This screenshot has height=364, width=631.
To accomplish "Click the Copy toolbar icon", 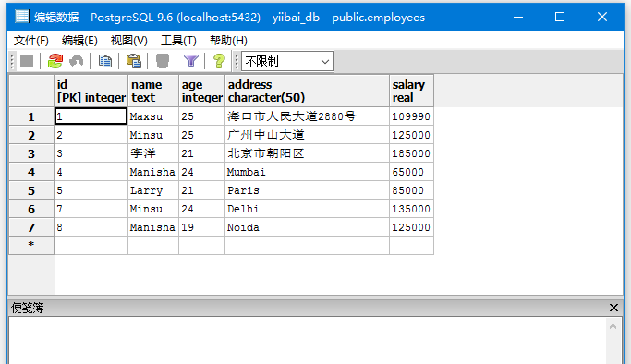I will (105, 61).
